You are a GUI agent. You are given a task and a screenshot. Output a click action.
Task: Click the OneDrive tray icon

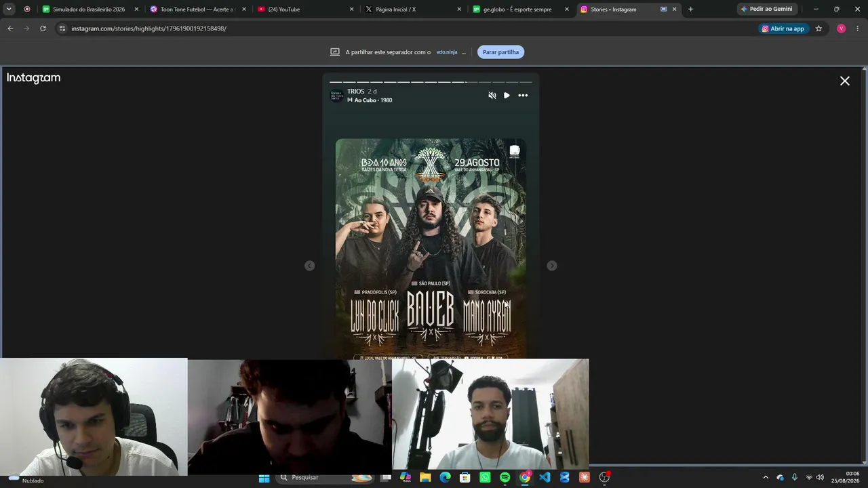[780, 478]
